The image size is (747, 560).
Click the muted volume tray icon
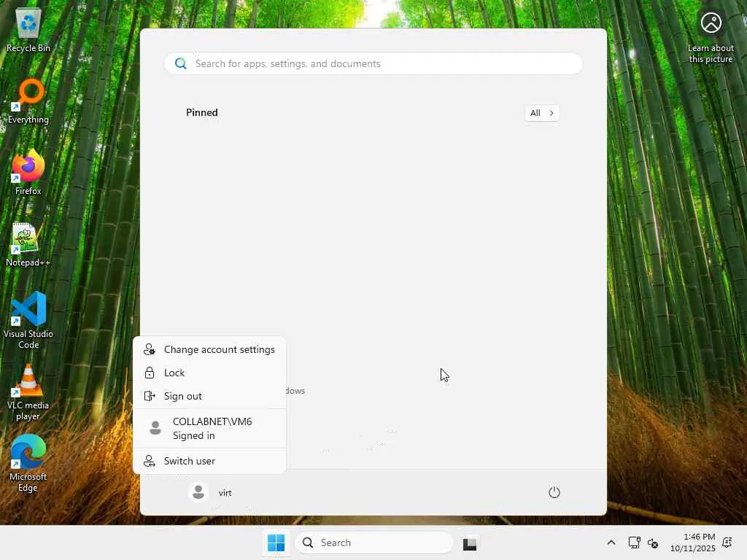coord(653,542)
